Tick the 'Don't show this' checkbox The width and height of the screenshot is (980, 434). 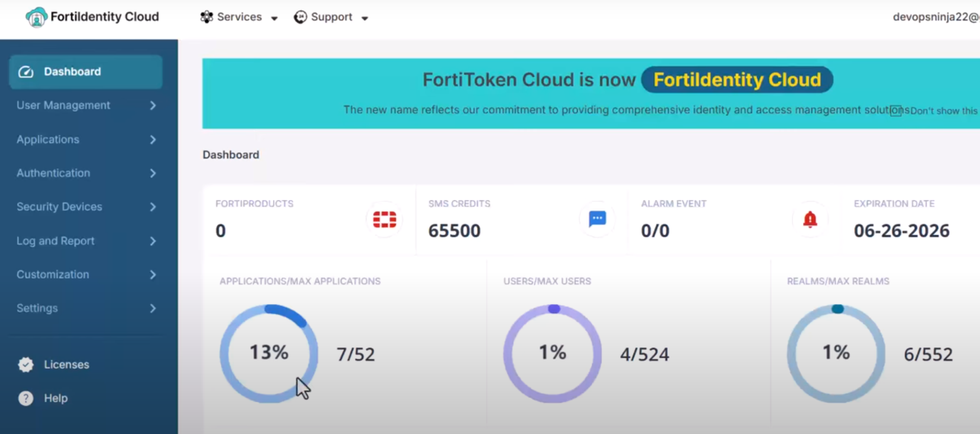coord(896,111)
